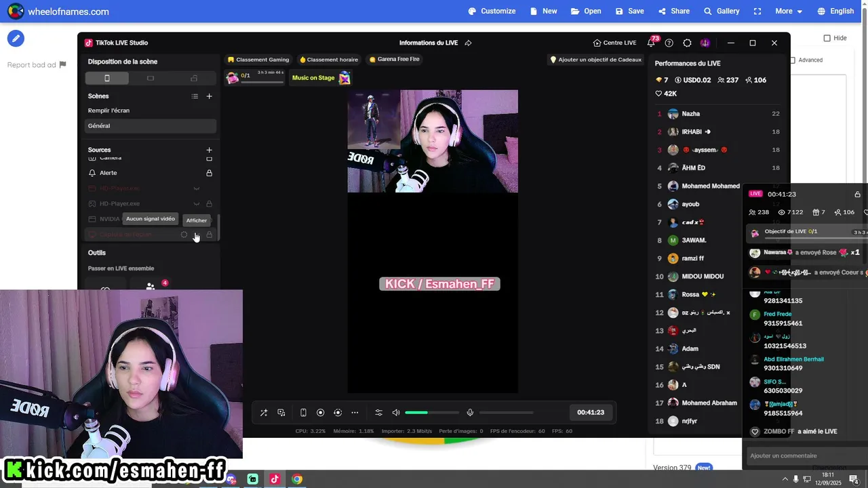This screenshot has width=868, height=488.
Task: Click the Report bad ad link
Action: tap(37, 65)
